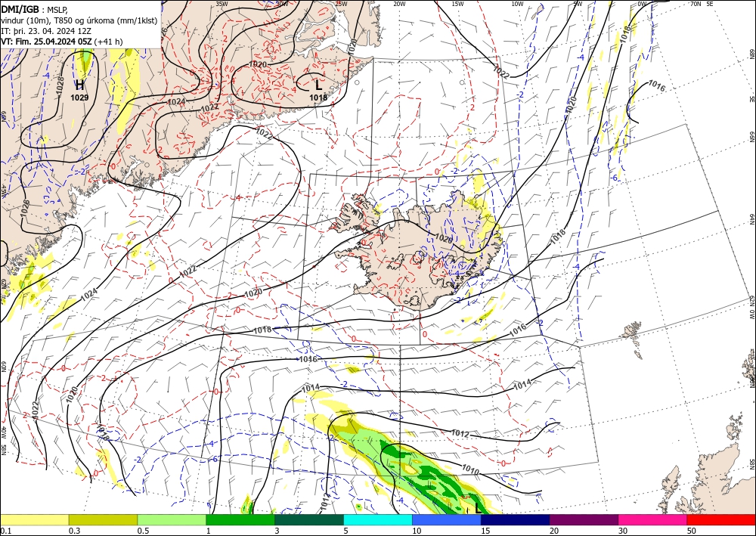The height and width of the screenshot is (536, 756).
Task: Click the 3 value on the legend scale
Action: coord(277,531)
